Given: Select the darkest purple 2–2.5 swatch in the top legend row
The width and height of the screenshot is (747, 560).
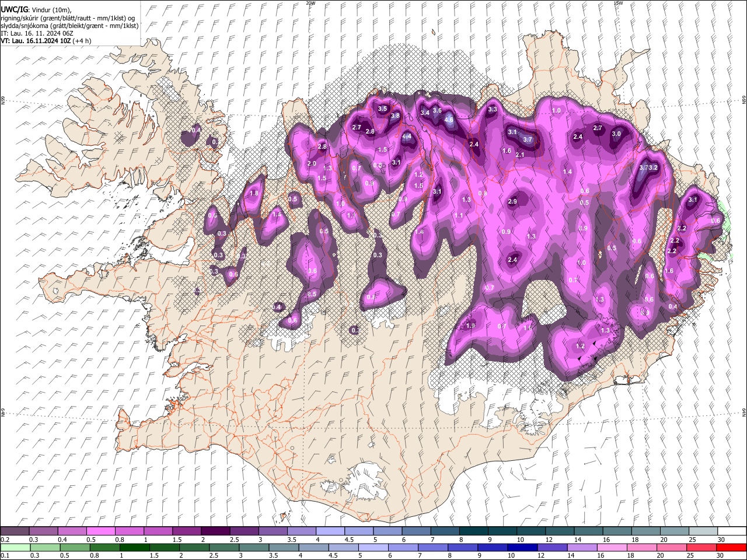Looking at the screenshot, I should click(215, 531).
